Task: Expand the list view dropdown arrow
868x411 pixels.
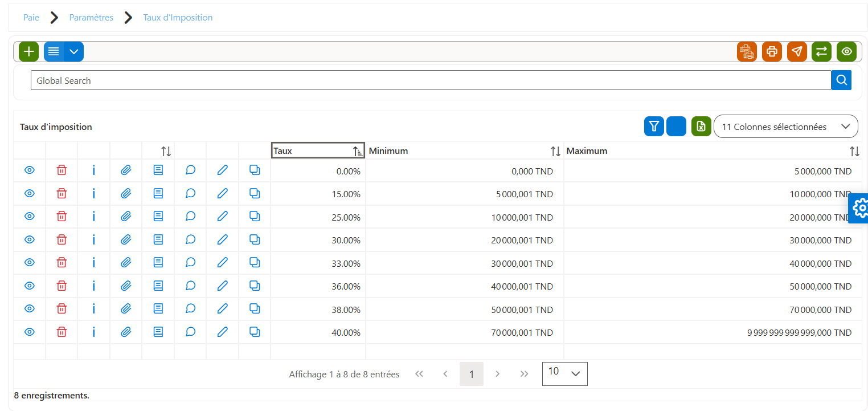Action: [x=74, y=51]
